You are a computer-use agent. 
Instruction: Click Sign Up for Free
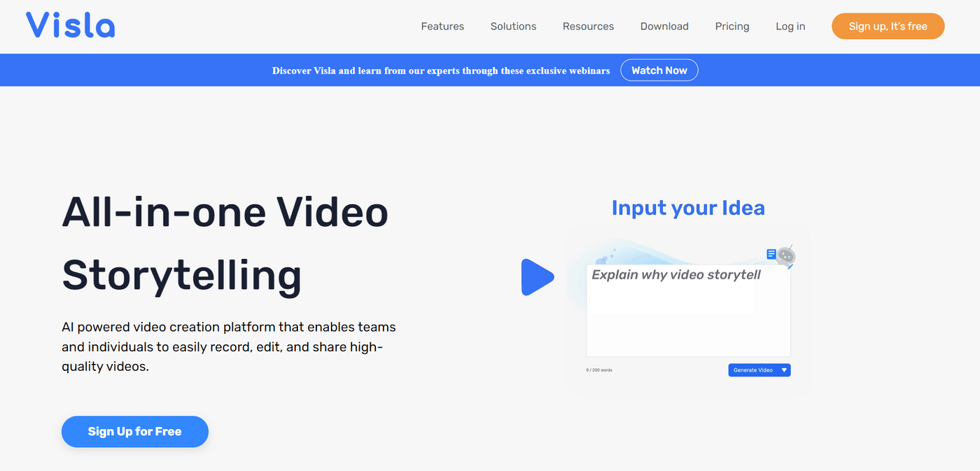(134, 431)
